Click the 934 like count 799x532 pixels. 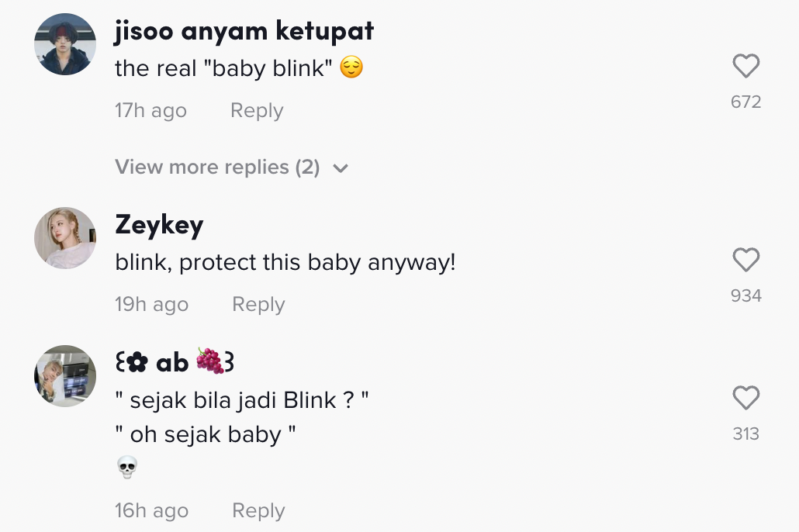pos(746,295)
